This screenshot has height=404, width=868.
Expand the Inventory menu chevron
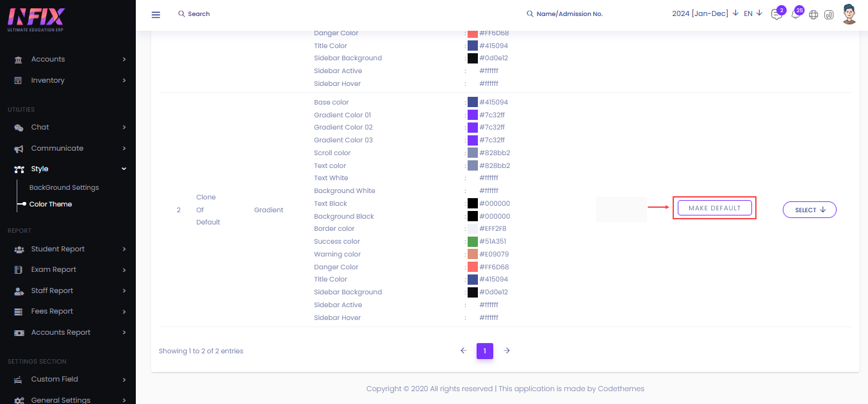pyautogui.click(x=124, y=80)
